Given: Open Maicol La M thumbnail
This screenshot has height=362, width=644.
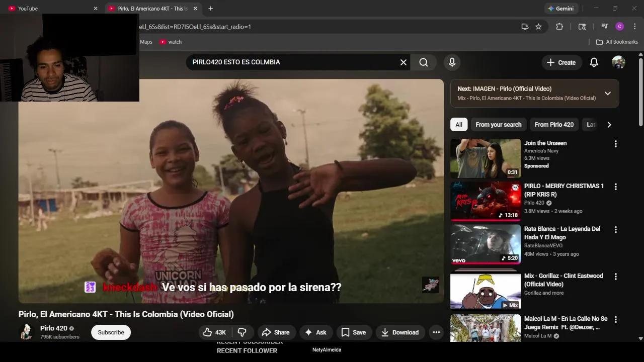Looking at the screenshot, I should coord(486,328).
